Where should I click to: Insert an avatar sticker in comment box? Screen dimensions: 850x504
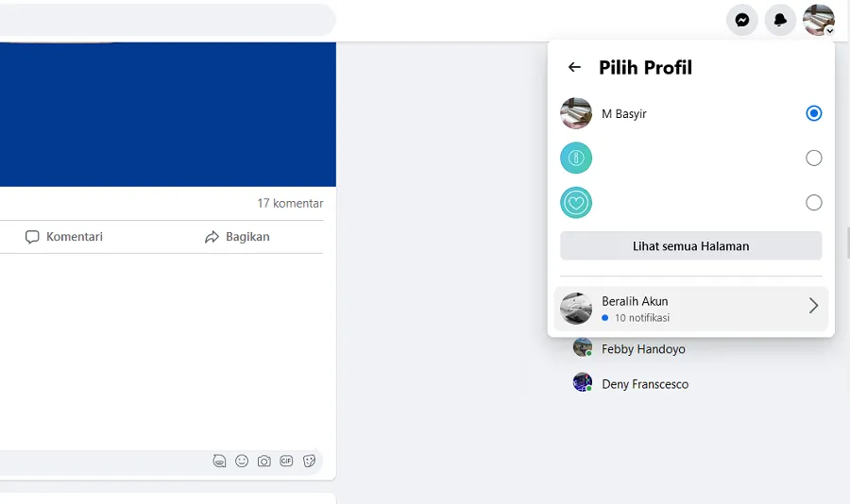219,462
